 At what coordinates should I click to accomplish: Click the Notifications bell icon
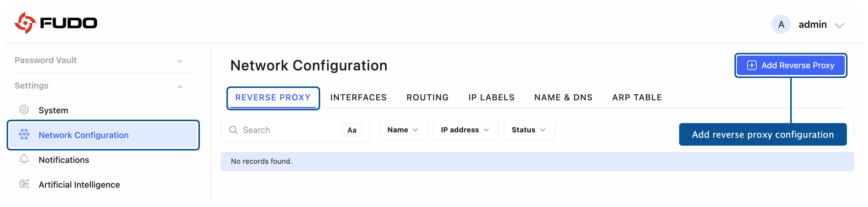24,159
